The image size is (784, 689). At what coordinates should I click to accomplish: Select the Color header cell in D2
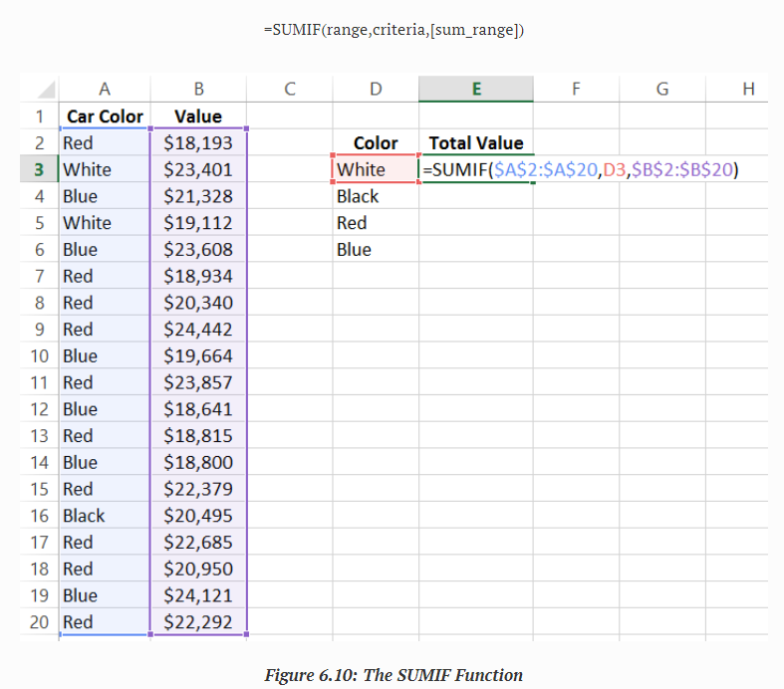coord(375,143)
